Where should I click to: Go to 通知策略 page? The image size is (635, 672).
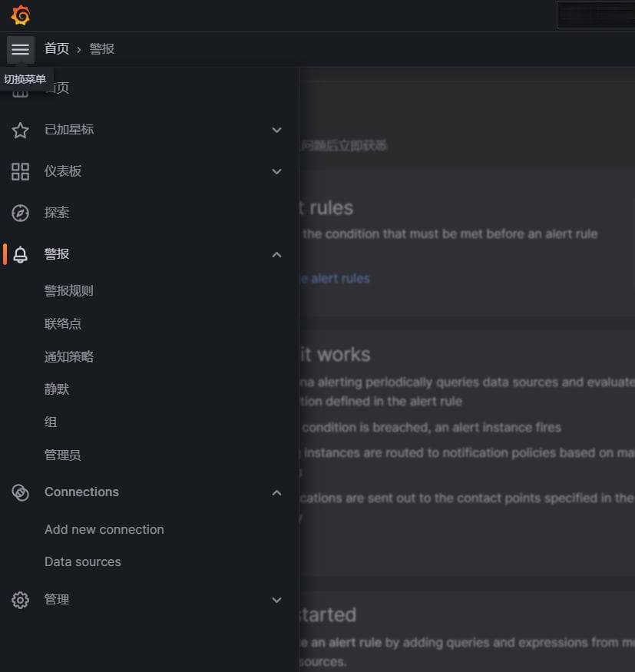point(69,356)
